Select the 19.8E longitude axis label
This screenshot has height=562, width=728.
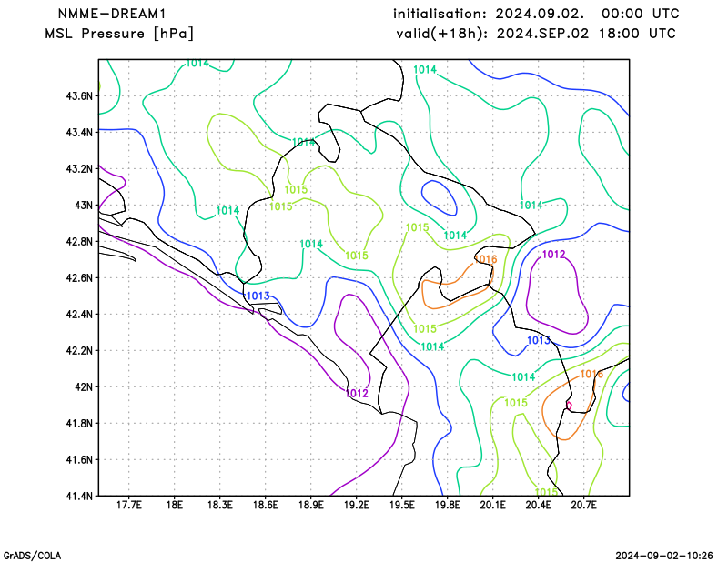click(447, 505)
